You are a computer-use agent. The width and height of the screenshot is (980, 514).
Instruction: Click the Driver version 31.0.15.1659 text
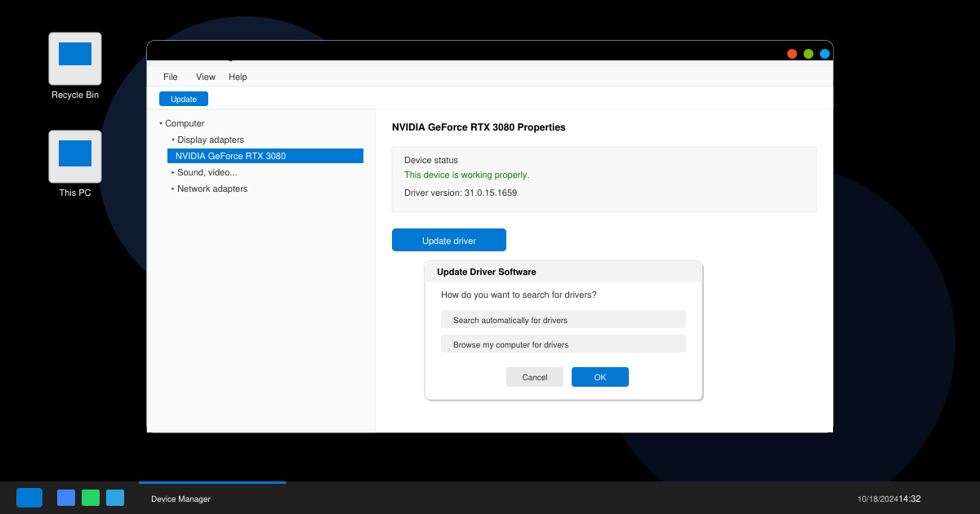(x=461, y=193)
